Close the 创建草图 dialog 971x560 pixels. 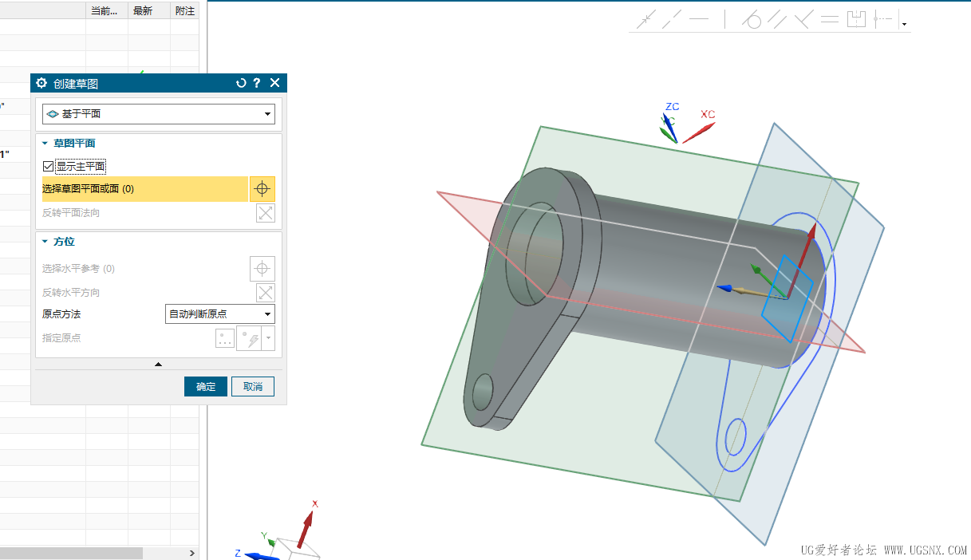click(274, 83)
